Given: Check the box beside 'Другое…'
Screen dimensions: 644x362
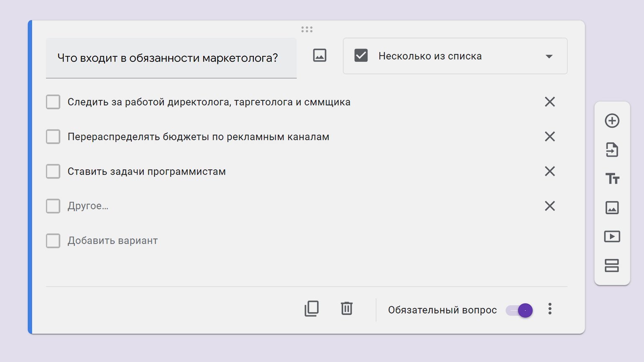Looking at the screenshot, I should pyautogui.click(x=53, y=206).
